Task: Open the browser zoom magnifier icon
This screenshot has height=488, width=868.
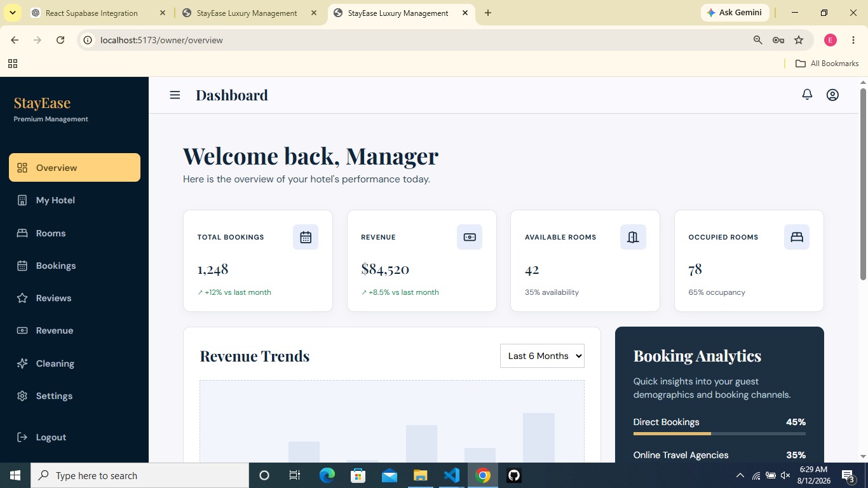Action: [x=757, y=40]
